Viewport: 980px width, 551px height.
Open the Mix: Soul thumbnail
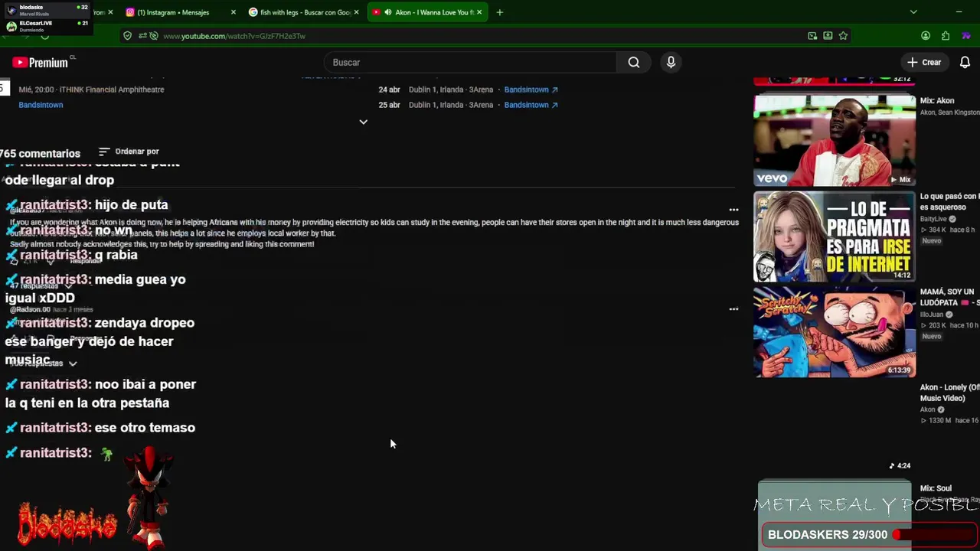click(835, 516)
